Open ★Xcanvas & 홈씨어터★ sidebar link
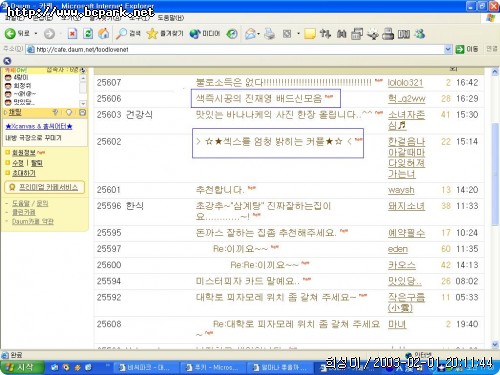Image resolution: width=500 pixels, height=375 pixels. pyautogui.click(x=39, y=126)
